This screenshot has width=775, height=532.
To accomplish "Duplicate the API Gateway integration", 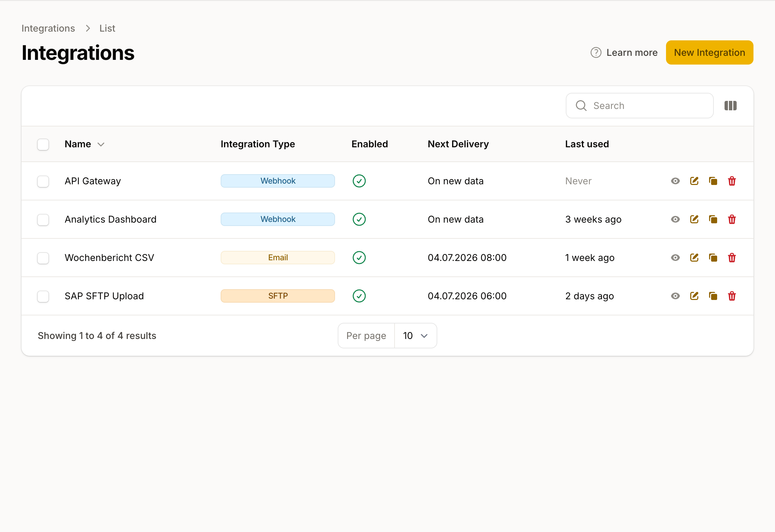I will (713, 181).
